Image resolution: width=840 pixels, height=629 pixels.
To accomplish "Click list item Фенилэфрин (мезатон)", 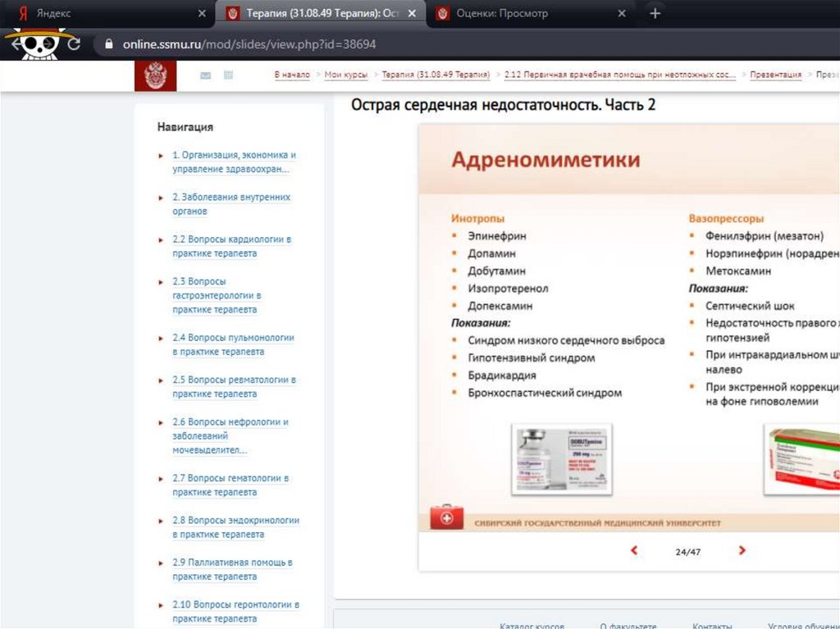I will coord(765,235).
